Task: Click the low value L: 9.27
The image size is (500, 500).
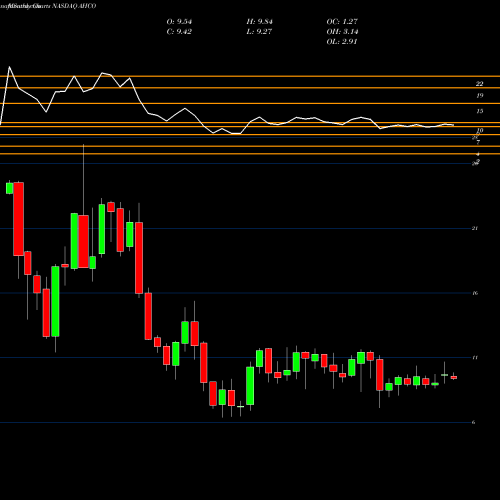Action: (x=259, y=32)
